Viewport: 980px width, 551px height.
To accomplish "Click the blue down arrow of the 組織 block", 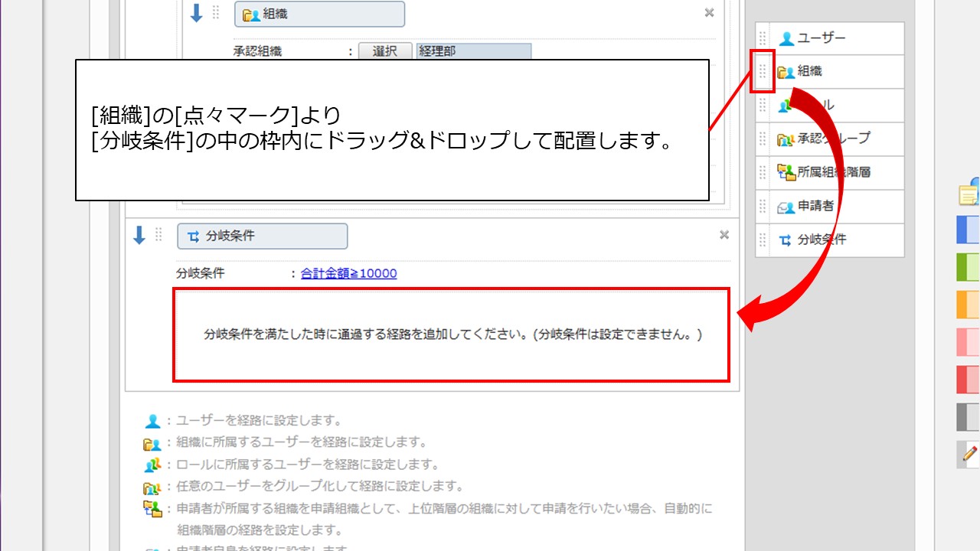I will click(x=196, y=13).
